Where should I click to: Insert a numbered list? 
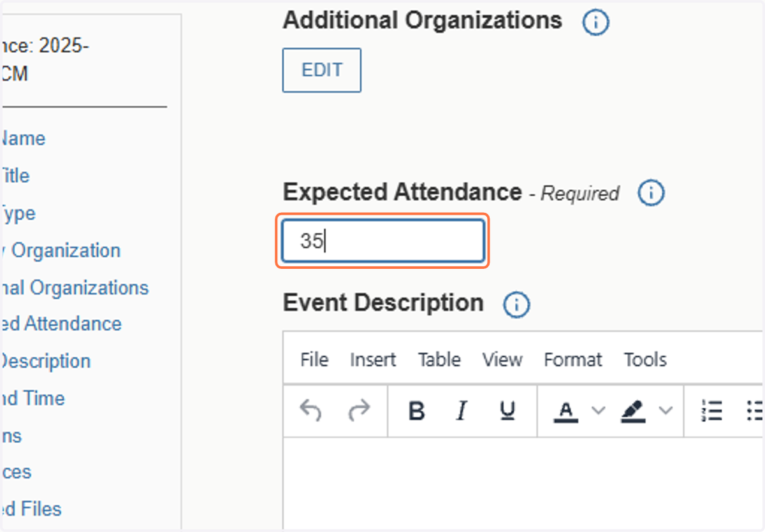[711, 411]
